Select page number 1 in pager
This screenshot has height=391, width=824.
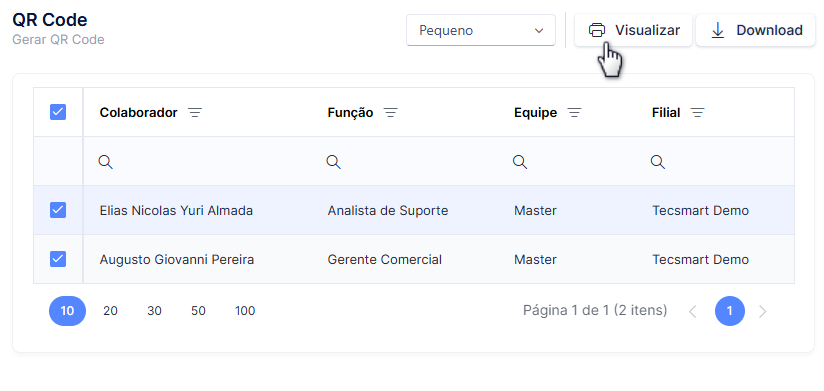coord(729,311)
